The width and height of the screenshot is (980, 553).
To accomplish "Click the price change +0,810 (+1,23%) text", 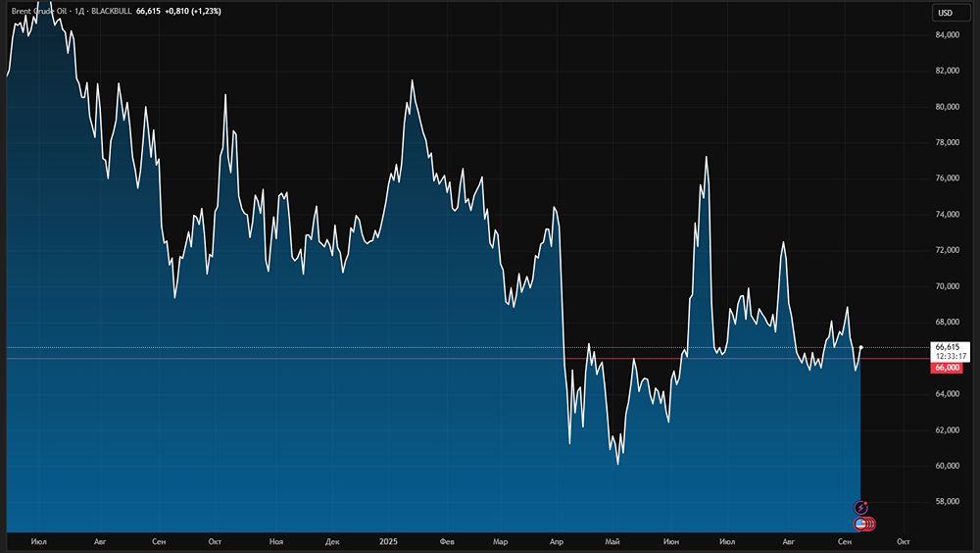I will pyautogui.click(x=193, y=11).
